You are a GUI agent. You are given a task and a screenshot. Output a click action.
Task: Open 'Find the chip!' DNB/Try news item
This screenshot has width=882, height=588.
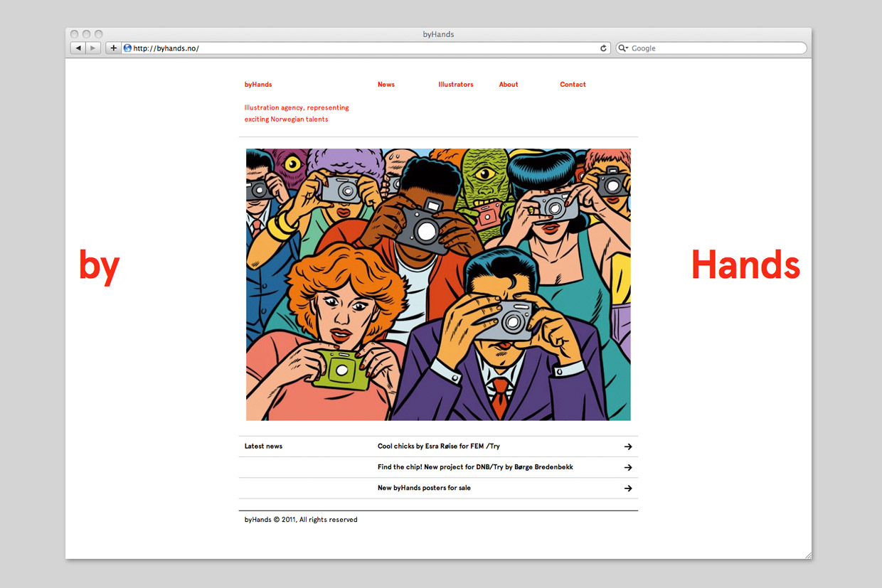475,467
